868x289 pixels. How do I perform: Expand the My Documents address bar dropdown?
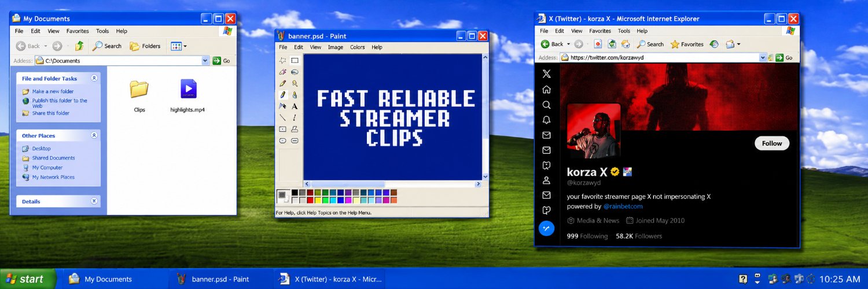[205, 60]
